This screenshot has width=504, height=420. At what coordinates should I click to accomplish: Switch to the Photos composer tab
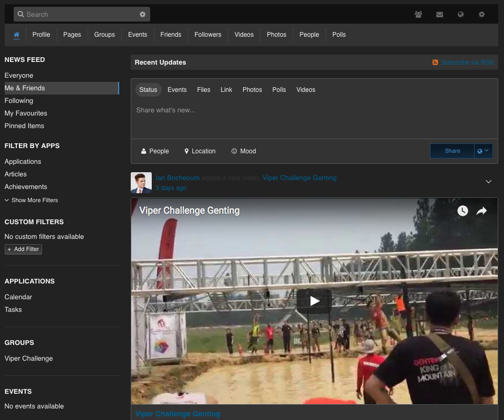252,90
